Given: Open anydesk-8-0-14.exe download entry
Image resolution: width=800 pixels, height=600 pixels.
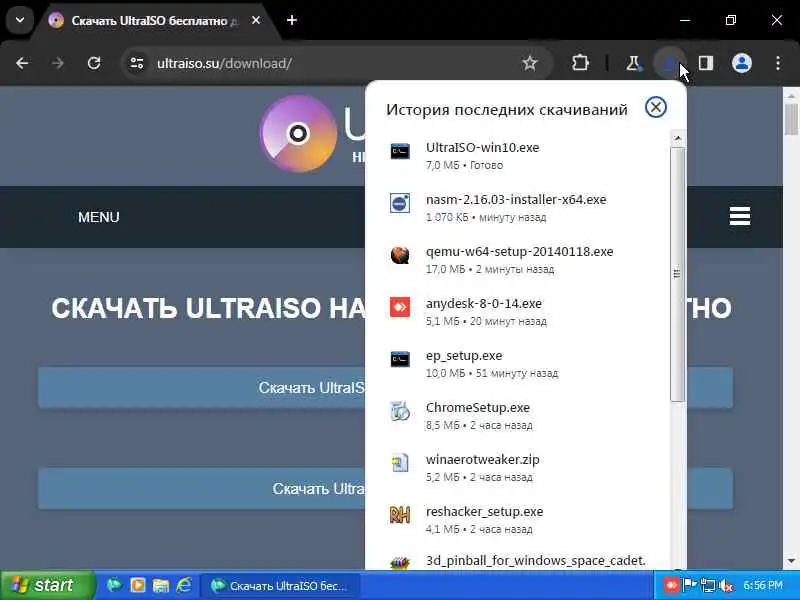Looking at the screenshot, I should coord(517,312).
